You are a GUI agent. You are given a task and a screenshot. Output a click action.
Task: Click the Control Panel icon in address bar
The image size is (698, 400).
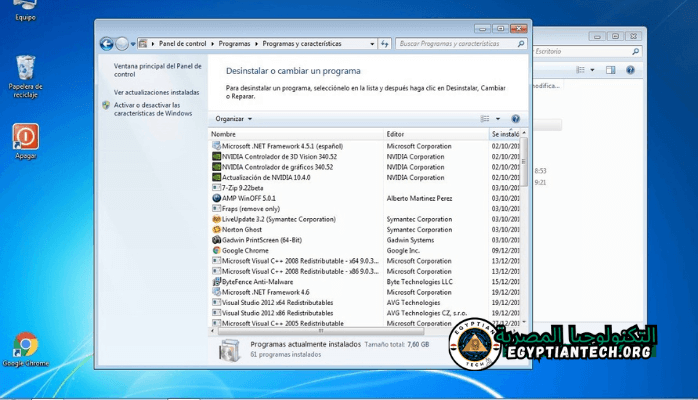pos(143,44)
